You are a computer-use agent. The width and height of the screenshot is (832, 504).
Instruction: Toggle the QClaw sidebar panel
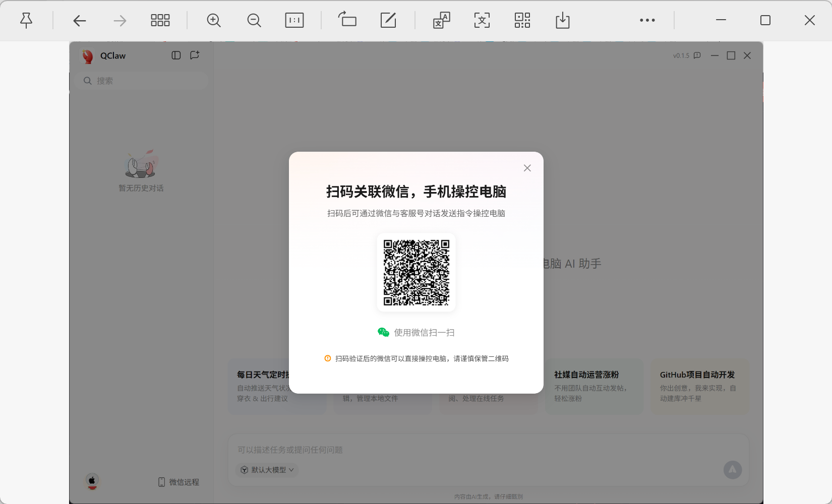click(176, 55)
